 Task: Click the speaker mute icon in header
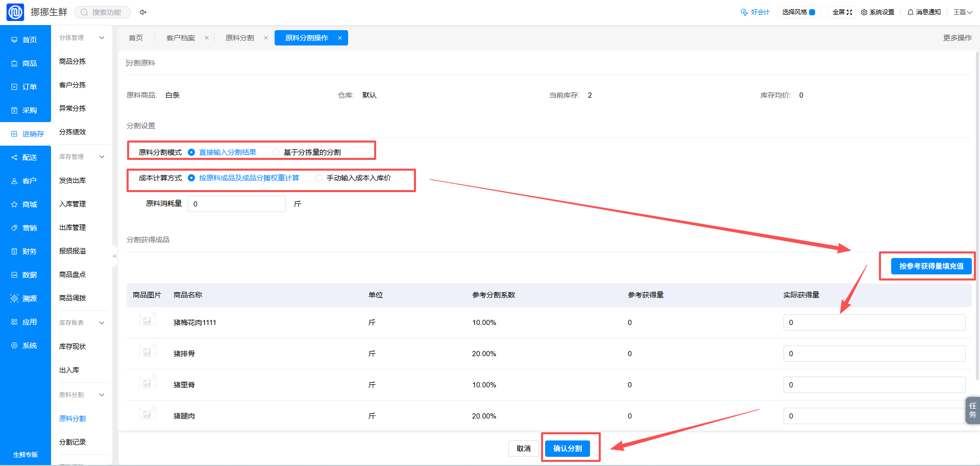(x=143, y=12)
